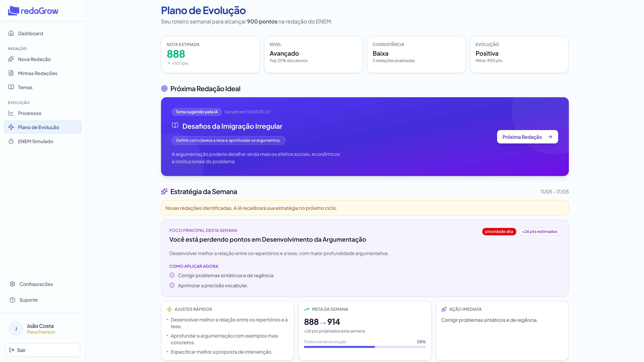Click the Definir com clareza a tese pill

(x=228, y=140)
